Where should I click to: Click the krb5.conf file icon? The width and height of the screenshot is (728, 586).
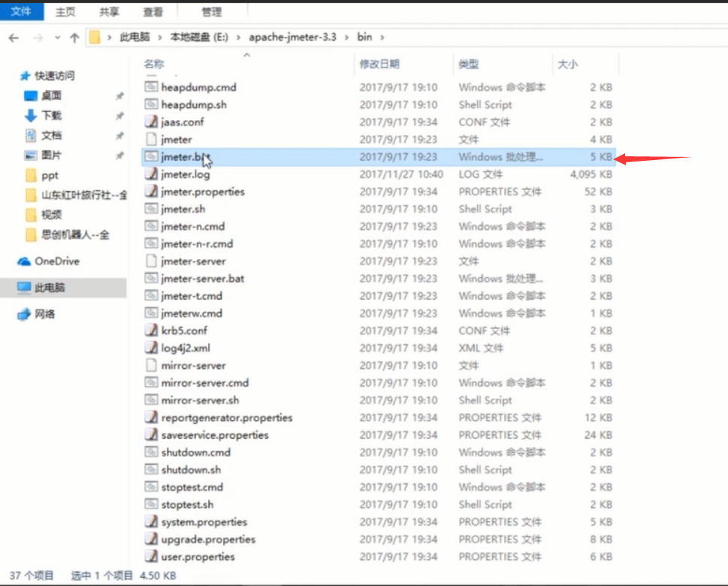click(x=151, y=331)
